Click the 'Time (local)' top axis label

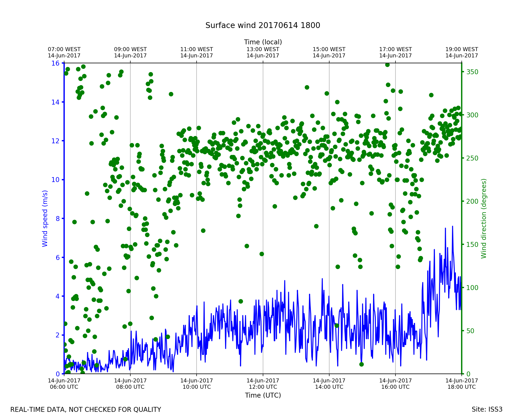tap(263, 42)
